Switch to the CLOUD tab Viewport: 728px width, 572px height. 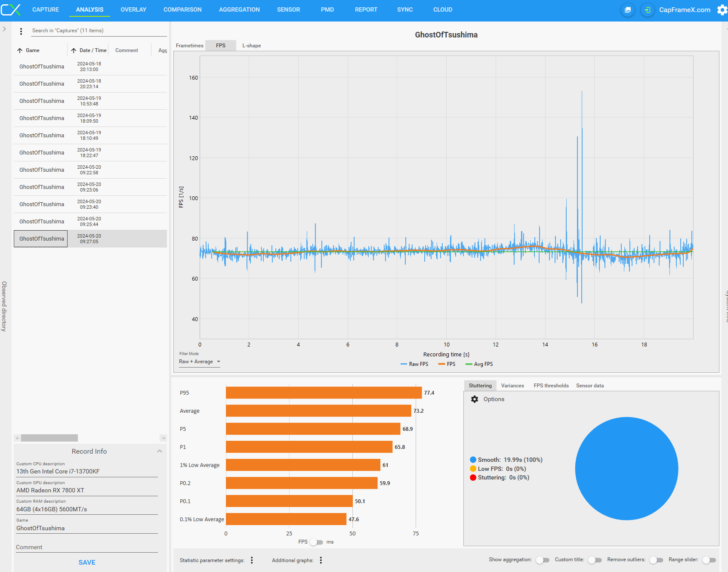[x=443, y=9]
